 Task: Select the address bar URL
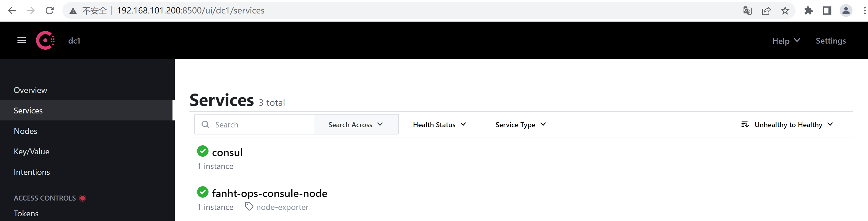click(191, 11)
